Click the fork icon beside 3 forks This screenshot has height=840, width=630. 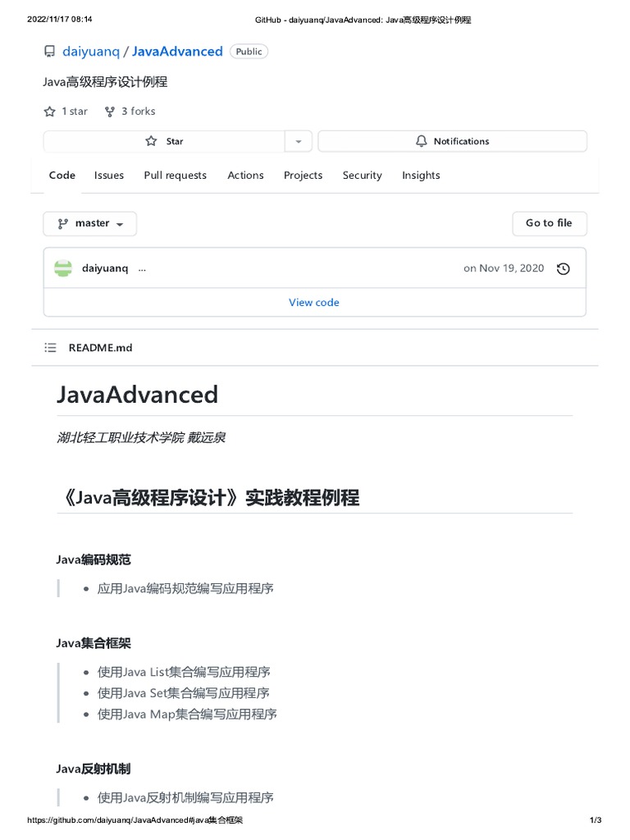(110, 112)
